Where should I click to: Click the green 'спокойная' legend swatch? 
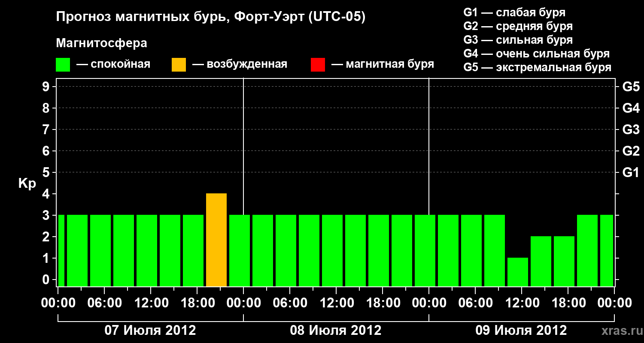pos(63,65)
